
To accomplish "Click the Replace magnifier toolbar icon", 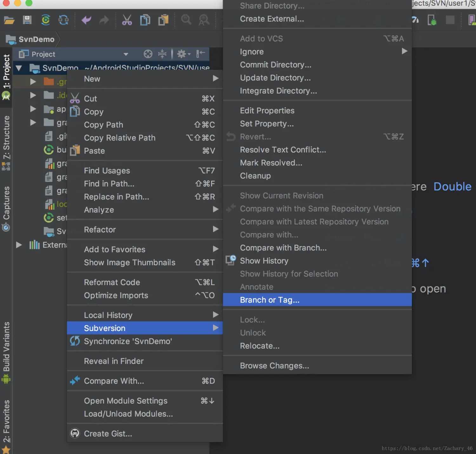I will 204,20.
